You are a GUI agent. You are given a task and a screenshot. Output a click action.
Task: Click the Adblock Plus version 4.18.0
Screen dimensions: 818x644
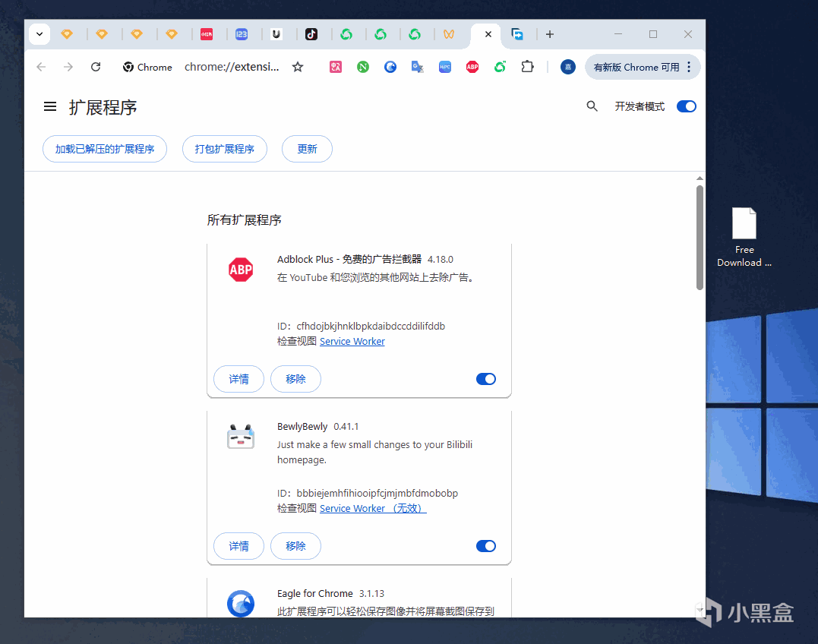(x=441, y=260)
